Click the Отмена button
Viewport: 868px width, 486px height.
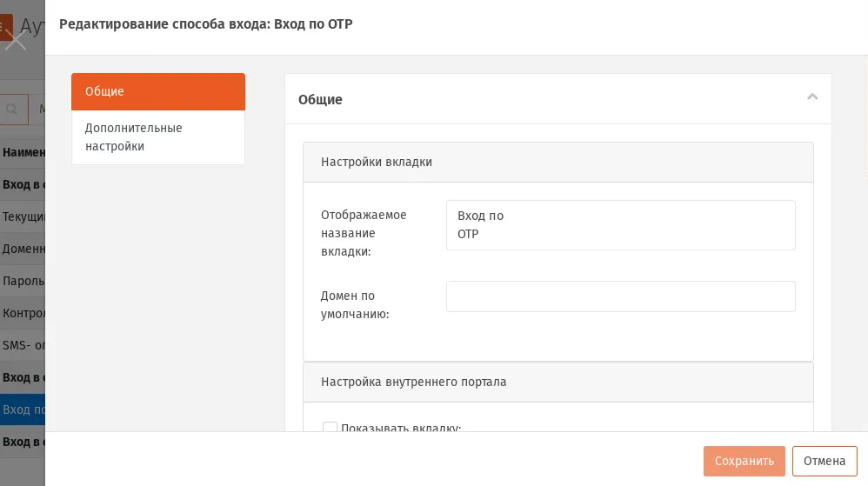point(825,461)
